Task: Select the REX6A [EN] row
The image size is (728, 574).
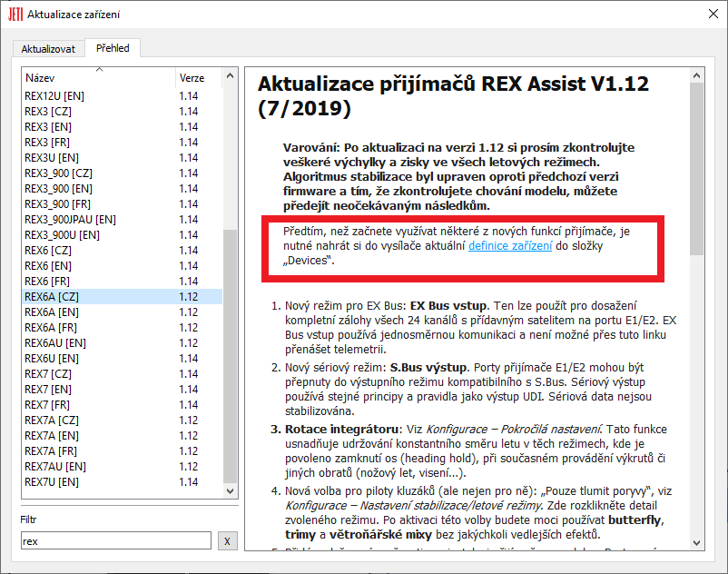Action: pyautogui.click(x=123, y=312)
